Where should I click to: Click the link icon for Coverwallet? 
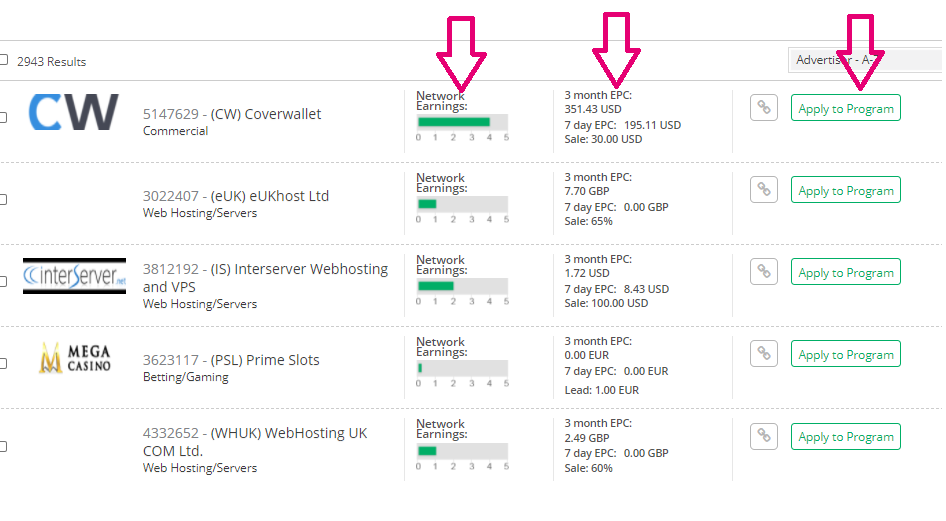tap(764, 108)
